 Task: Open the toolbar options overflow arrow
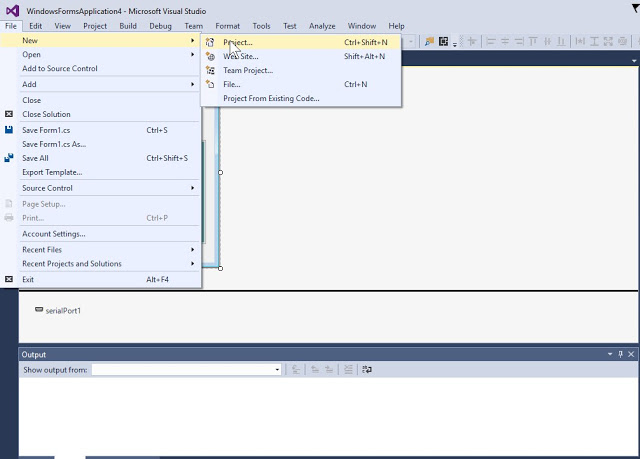tap(455, 43)
